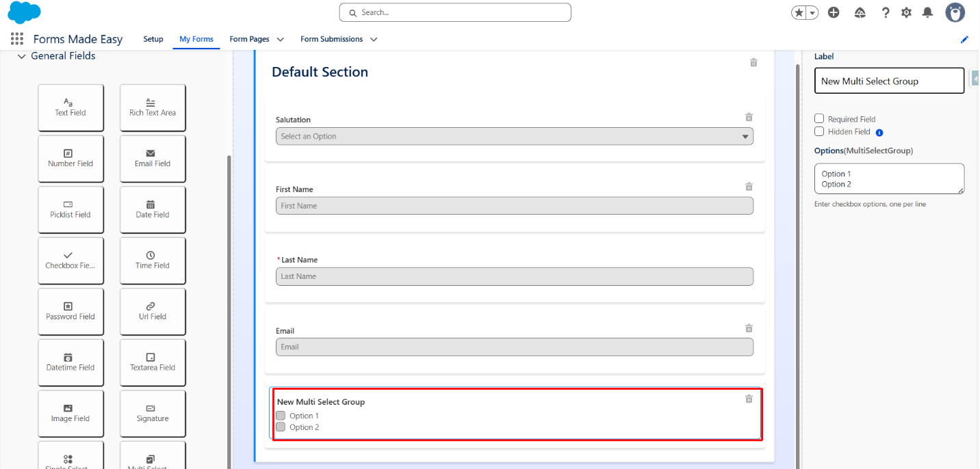Expand the Form Pages tab menu chevron

point(280,40)
